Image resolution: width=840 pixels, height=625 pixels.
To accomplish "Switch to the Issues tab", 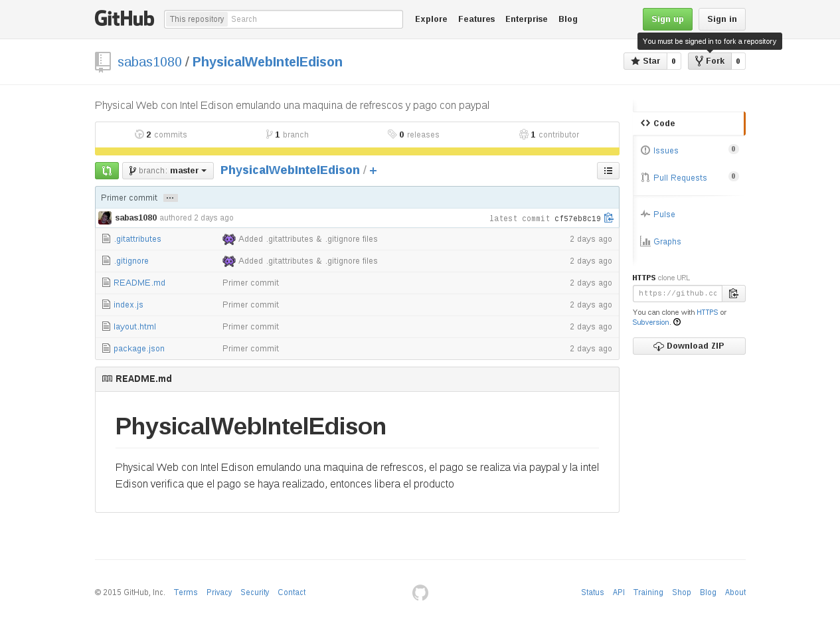I will click(665, 150).
